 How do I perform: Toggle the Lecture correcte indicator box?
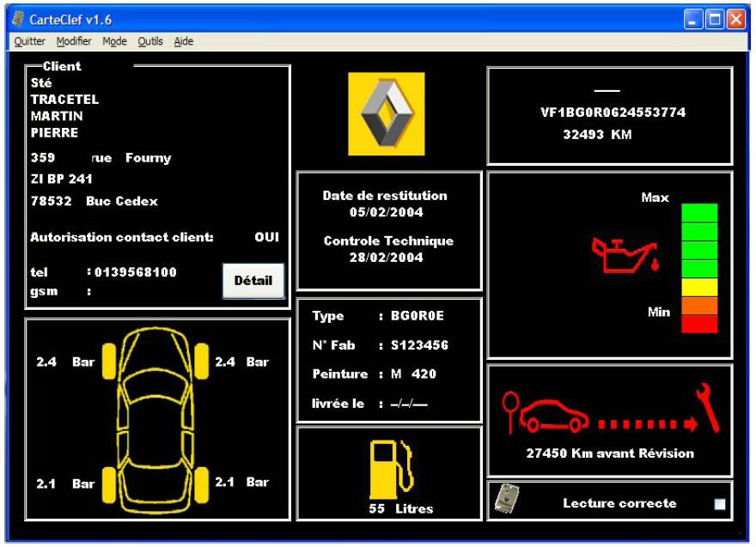[x=720, y=504]
